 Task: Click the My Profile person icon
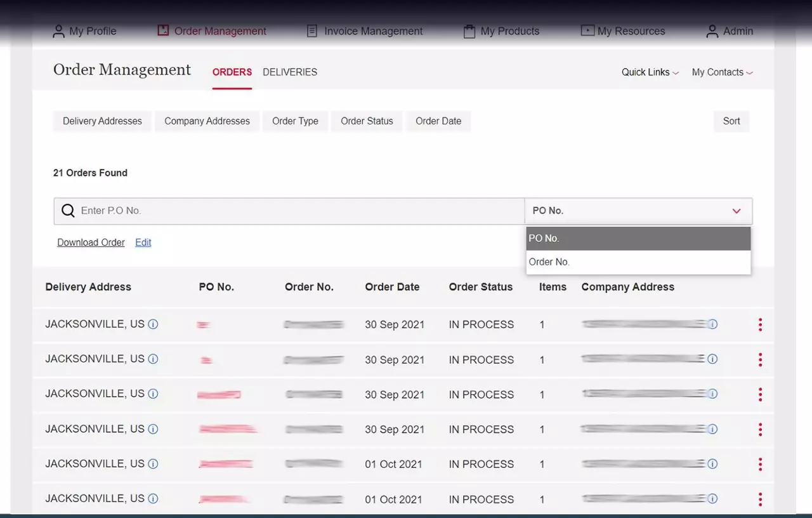click(59, 31)
